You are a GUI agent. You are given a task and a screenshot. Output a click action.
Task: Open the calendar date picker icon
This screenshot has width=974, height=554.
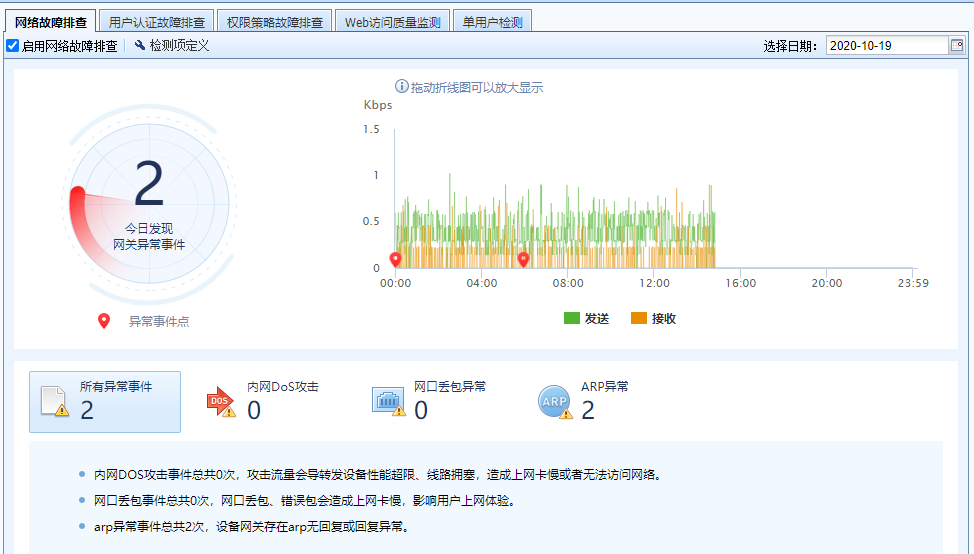pyautogui.click(x=956, y=46)
